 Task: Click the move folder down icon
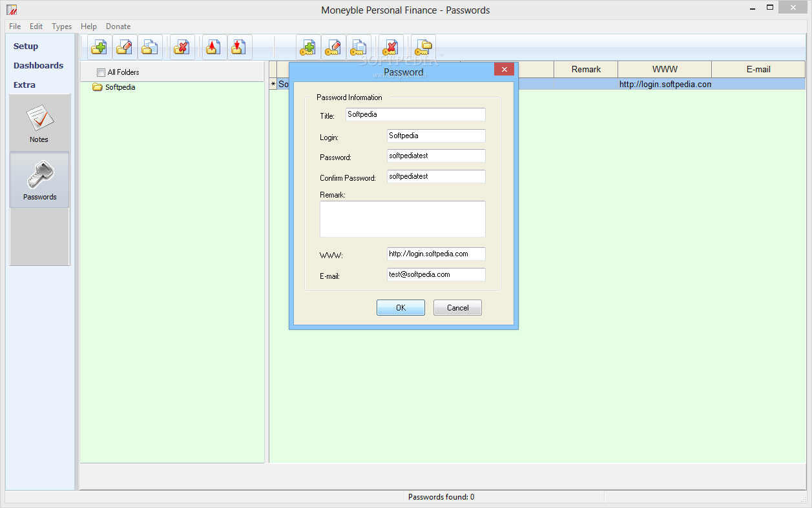(239, 48)
